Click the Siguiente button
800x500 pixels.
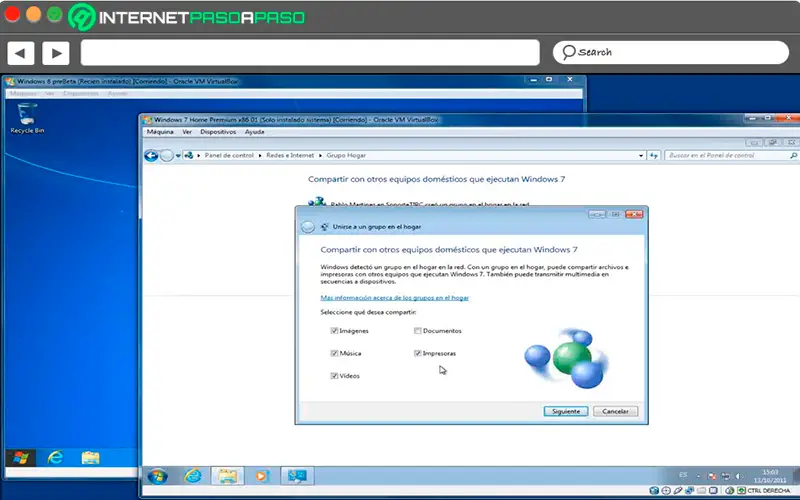click(x=566, y=411)
